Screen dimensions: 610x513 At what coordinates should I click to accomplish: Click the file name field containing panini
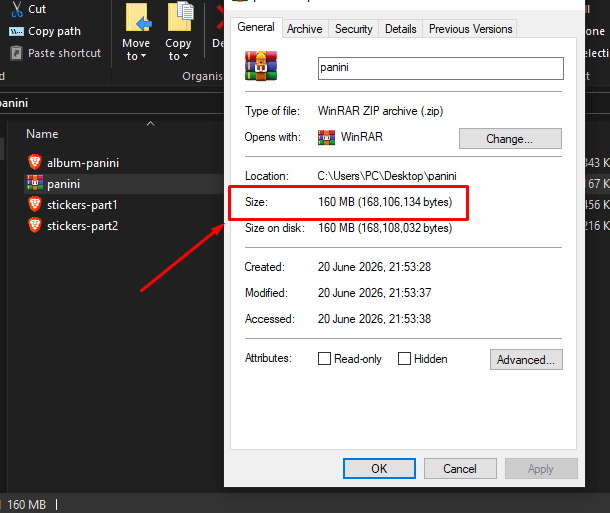(440, 68)
